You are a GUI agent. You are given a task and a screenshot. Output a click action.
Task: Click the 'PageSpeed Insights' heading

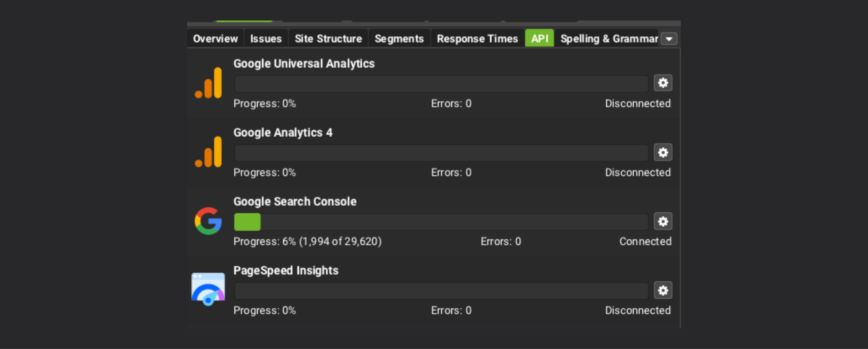(286, 271)
